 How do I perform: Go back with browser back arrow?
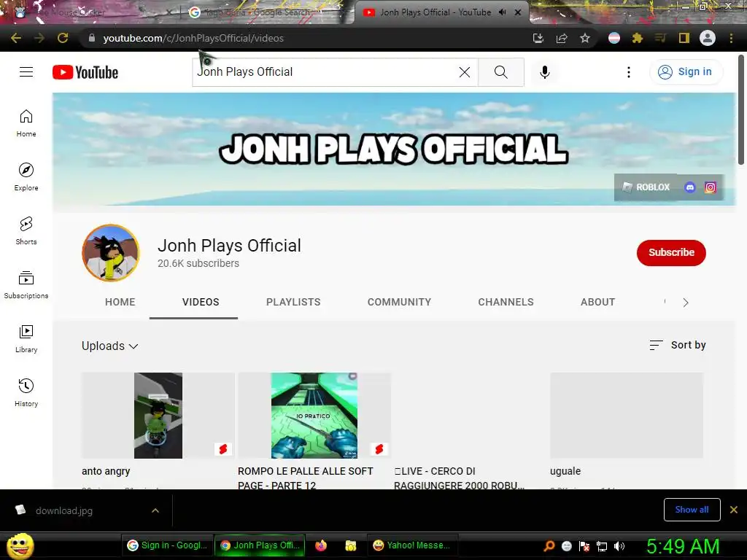point(16,38)
